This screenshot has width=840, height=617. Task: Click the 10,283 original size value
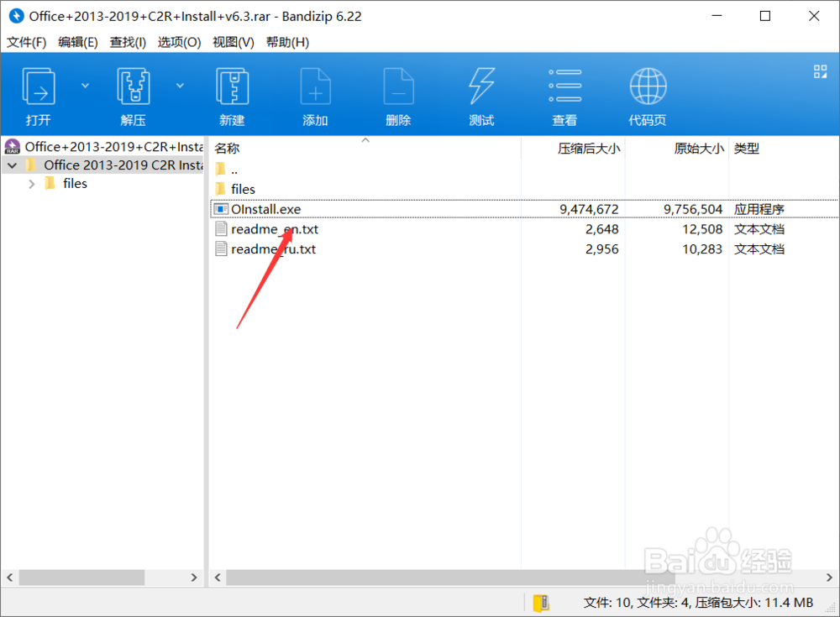point(702,249)
